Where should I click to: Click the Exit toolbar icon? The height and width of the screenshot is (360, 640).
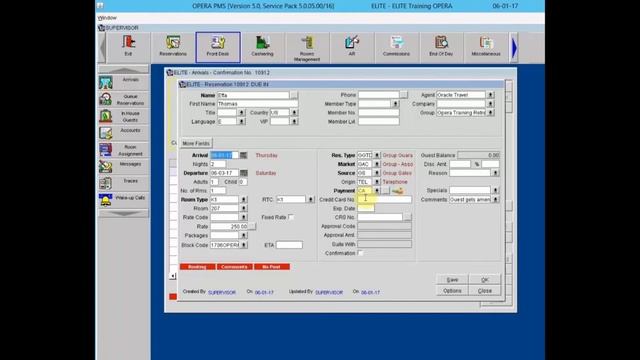coord(128,46)
